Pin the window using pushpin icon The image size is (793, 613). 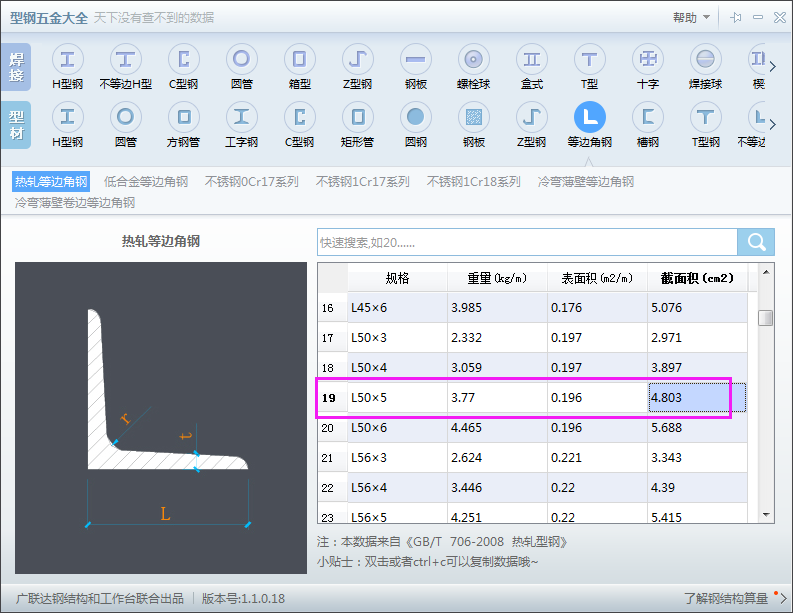click(x=736, y=18)
